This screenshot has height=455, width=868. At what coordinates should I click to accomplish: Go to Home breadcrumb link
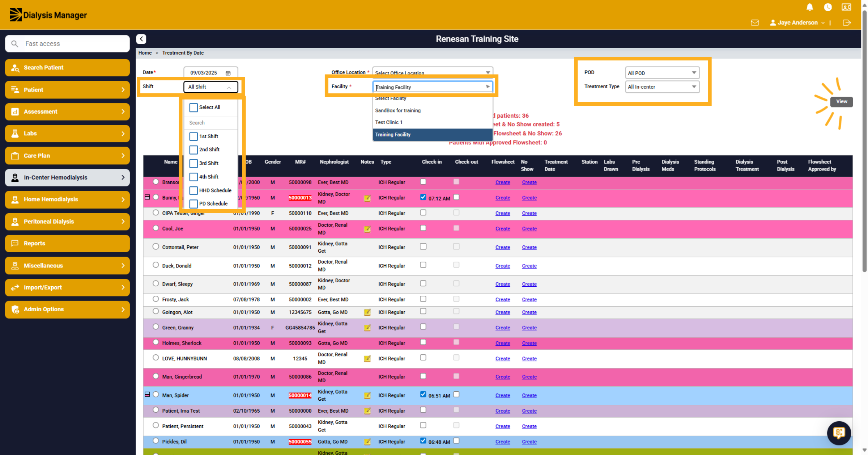[x=145, y=53]
